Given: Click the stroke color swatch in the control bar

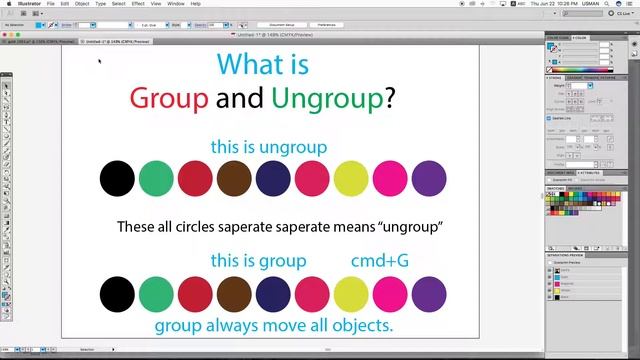Looking at the screenshot, I should pyautogui.click(x=51, y=25).
